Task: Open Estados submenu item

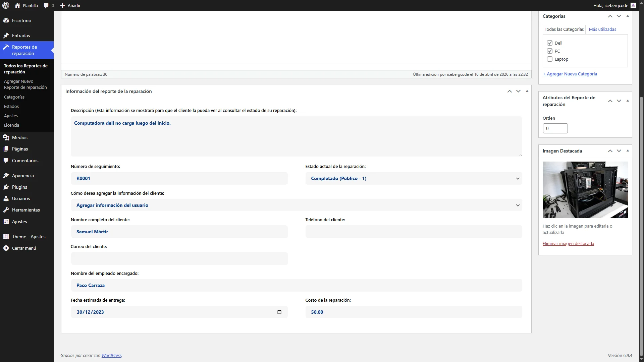Action: [11, 106]
